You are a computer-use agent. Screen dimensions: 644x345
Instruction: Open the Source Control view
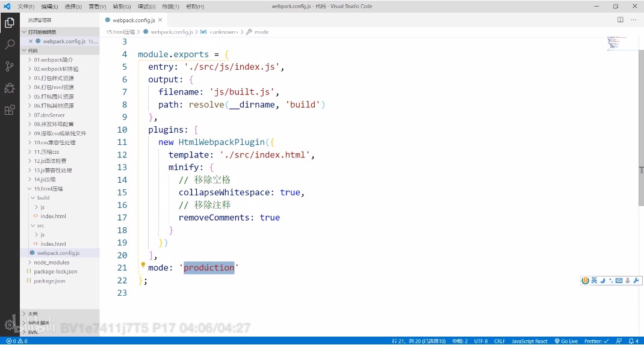[x=10, y=66]
